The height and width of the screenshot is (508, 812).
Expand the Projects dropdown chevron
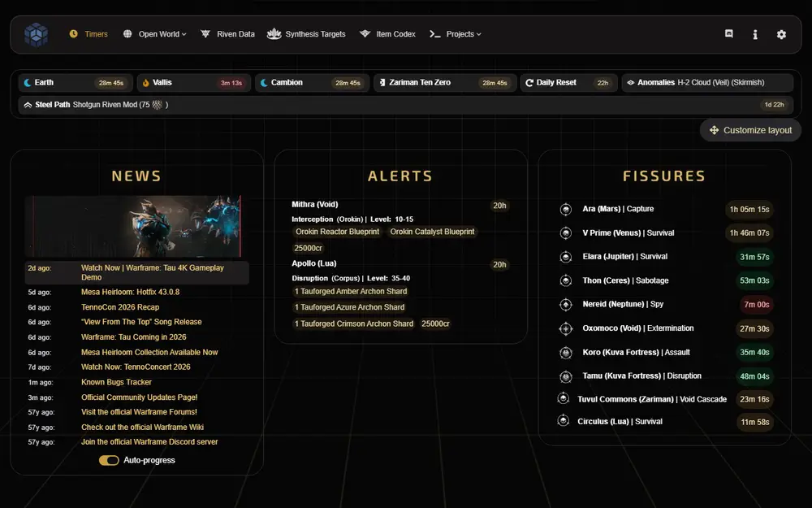coord(478,34)
